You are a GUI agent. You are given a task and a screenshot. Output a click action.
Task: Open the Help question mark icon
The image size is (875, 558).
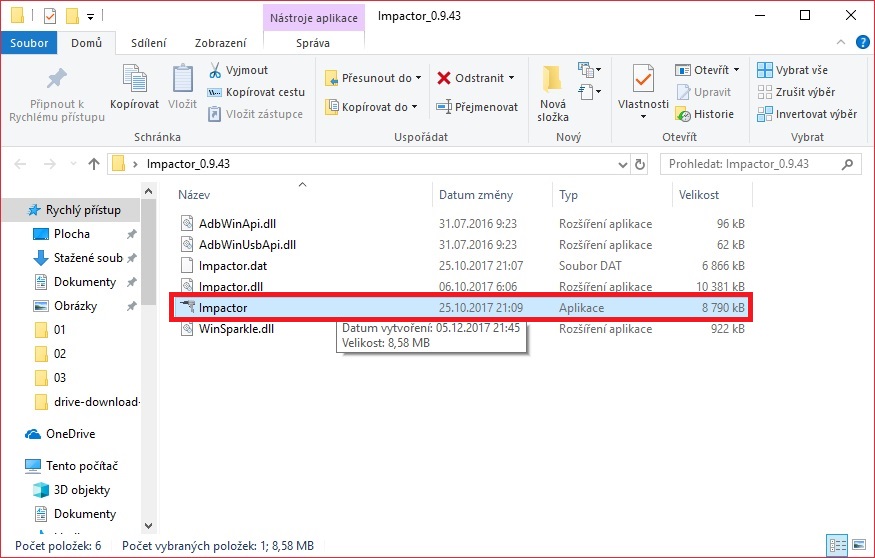coord(862,42)
